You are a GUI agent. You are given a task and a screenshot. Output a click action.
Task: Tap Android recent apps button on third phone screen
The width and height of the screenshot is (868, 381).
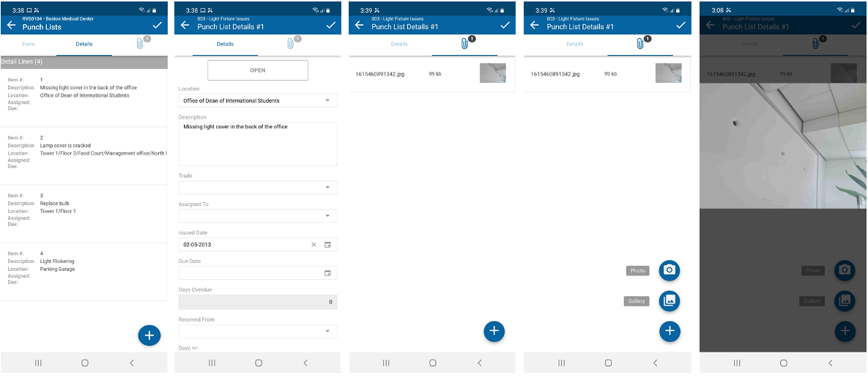point(386,363)
